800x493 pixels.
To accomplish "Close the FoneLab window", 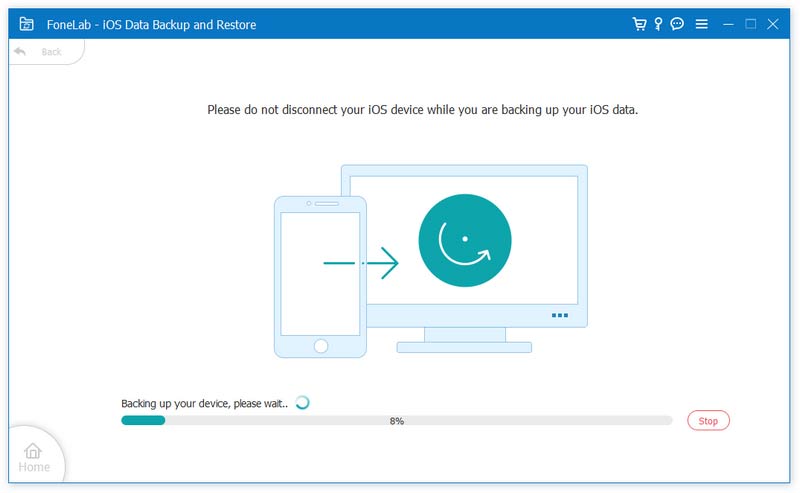I will pyautogui.click(x=773, y=24).
